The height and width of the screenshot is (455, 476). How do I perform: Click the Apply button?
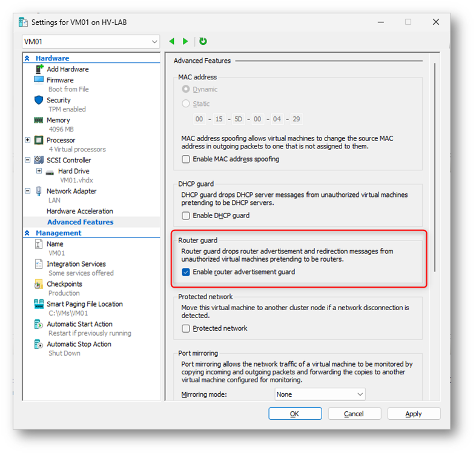(414, 414)
